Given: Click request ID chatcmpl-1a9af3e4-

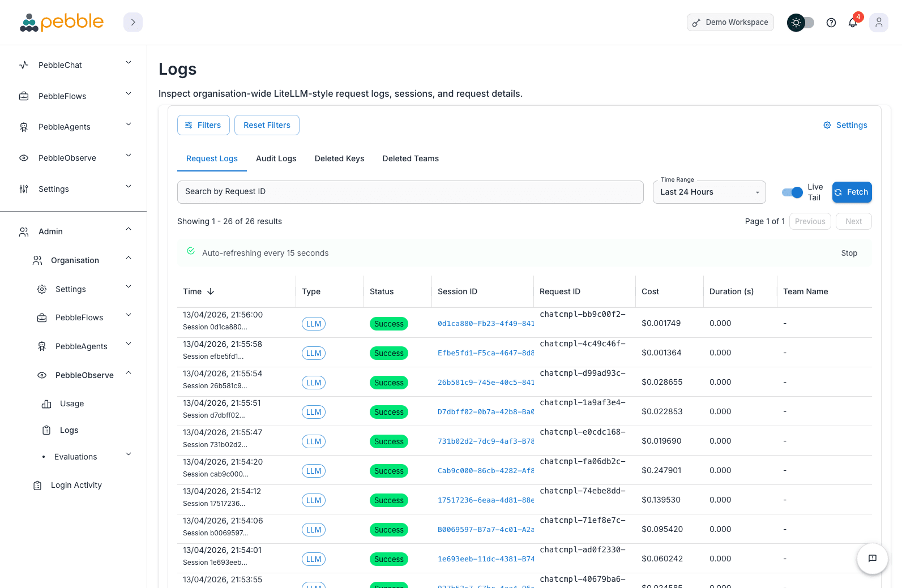Looking at the screenshot, I should (x=583, y=402).
